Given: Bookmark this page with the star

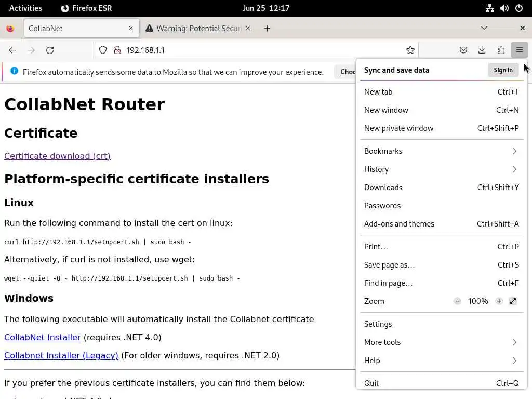Looking at the screenshot, I should [410, 50].
